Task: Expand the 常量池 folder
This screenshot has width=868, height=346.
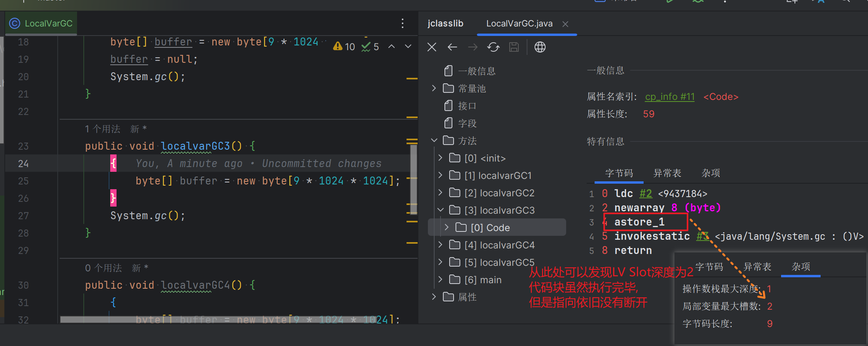Action: tap(434, 88)
